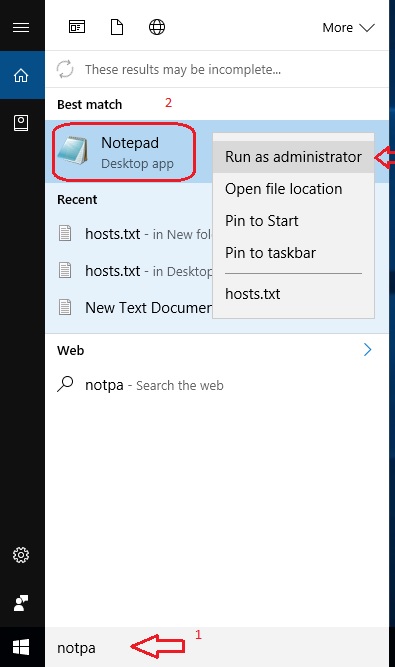Select the Home icon in sidebar

pos(21,75)
